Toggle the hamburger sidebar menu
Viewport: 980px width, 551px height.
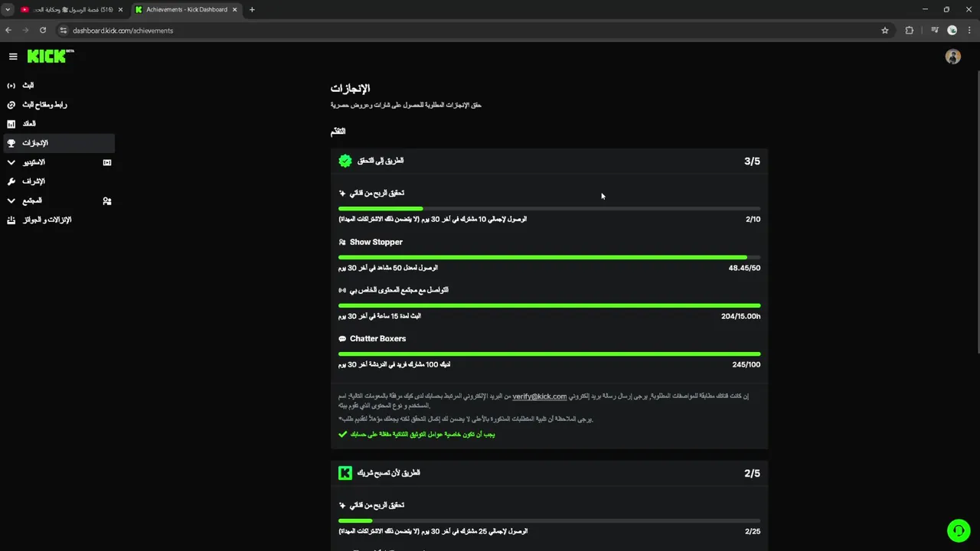click(x=13, y=57)
